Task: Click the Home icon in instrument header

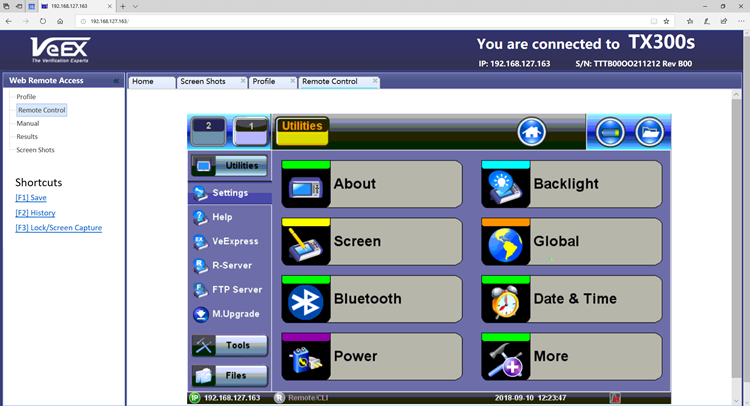Action: tap(531, 132)
